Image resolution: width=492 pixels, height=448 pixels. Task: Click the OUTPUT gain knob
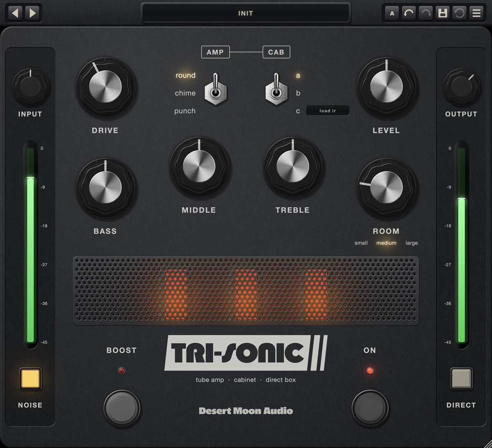461,87
